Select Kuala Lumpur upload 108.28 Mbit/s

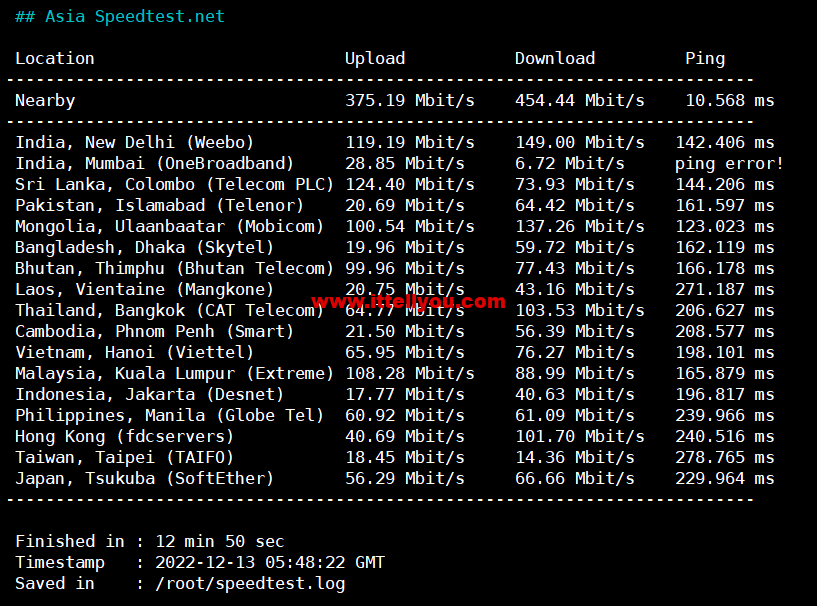tap(410, 373)
